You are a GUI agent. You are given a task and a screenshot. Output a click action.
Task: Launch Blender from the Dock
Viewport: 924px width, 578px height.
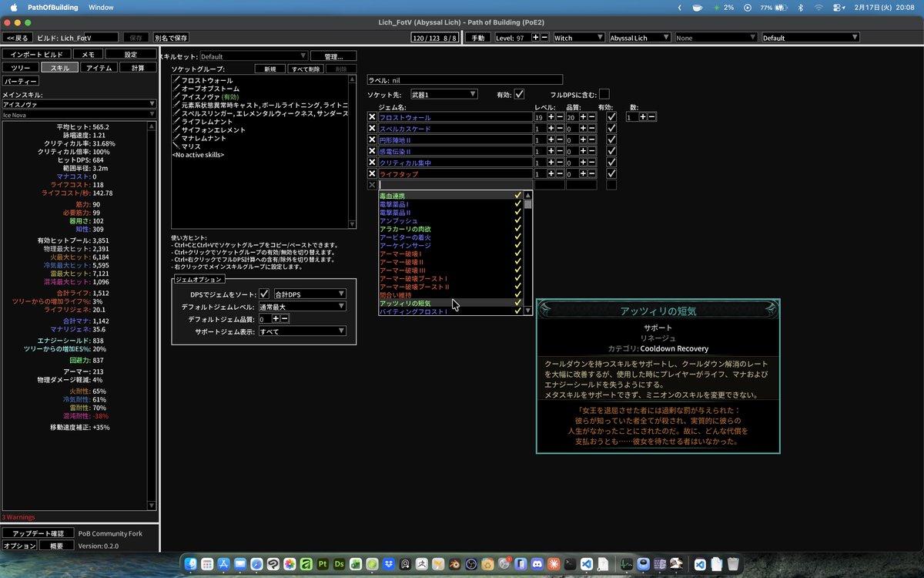coord(455,565)
